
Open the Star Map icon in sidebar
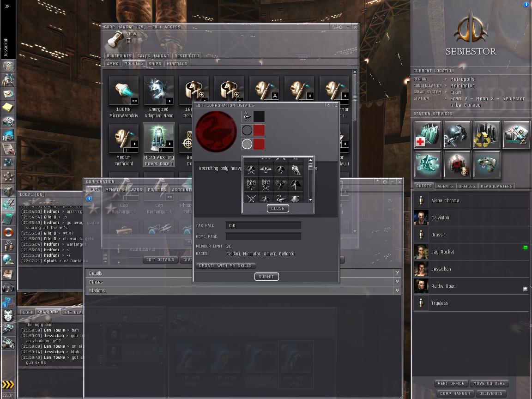pyautogui.click(x=8, y=163)
